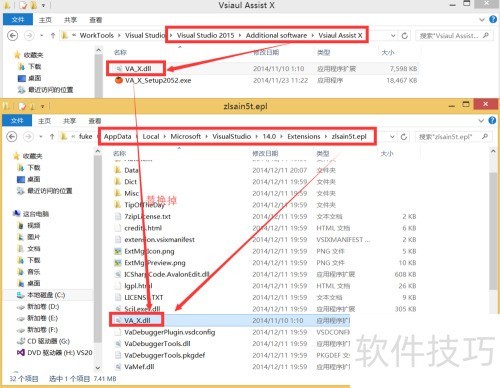Click file list scrollbar in zlsain5t.epl window
The width and height of the screenshot is (500, 388).
click(x=493, y=231)
